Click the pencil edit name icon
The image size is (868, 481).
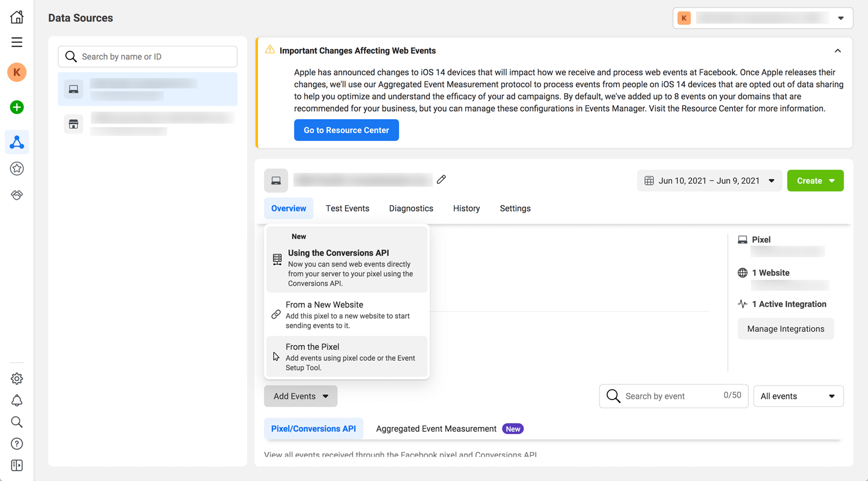tap(442, 179)
